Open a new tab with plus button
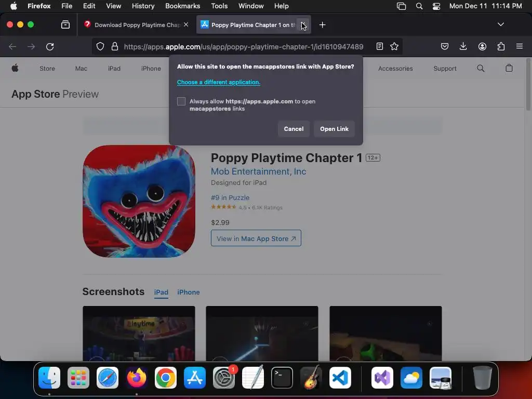This screenshot has height=399, width=532. pos(322,25)
